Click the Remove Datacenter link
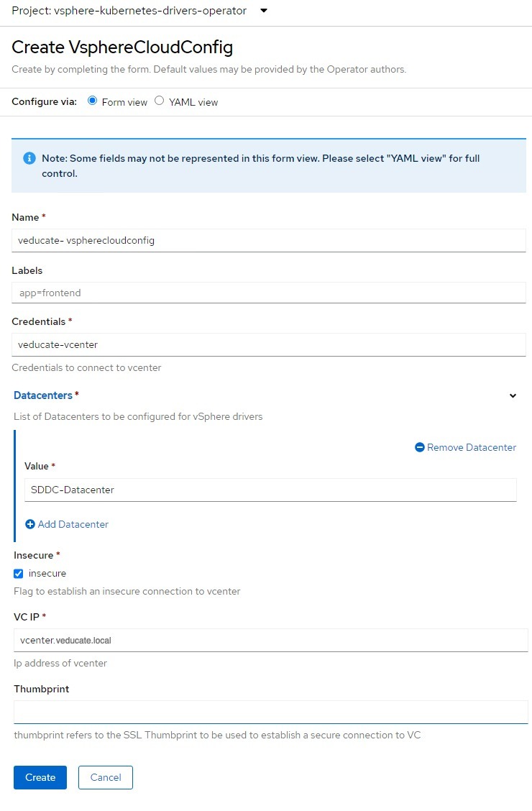This screenshot has width=532, height=811. (472, 447)
